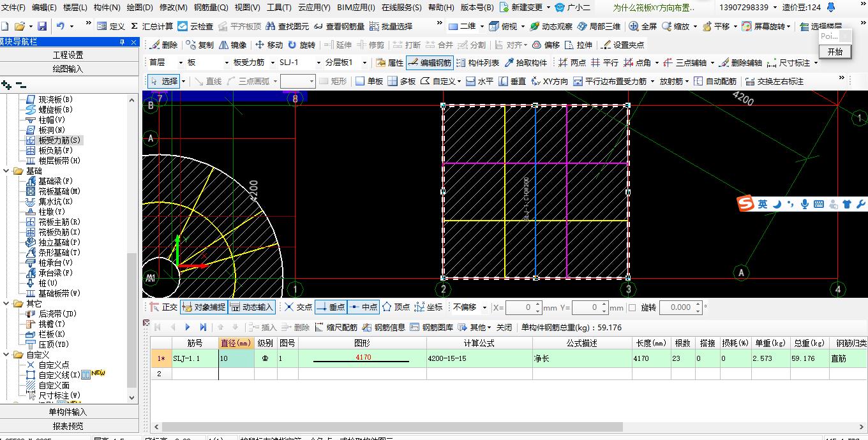Click 关闭 in rebar edit toolbar
This screenshot has height=440, width=868.
pos(504,327)
